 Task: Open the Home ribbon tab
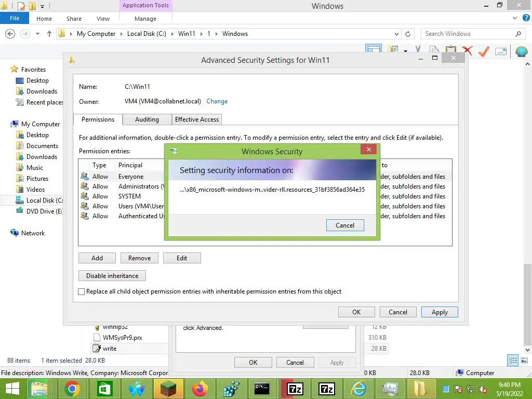point(44,19)
